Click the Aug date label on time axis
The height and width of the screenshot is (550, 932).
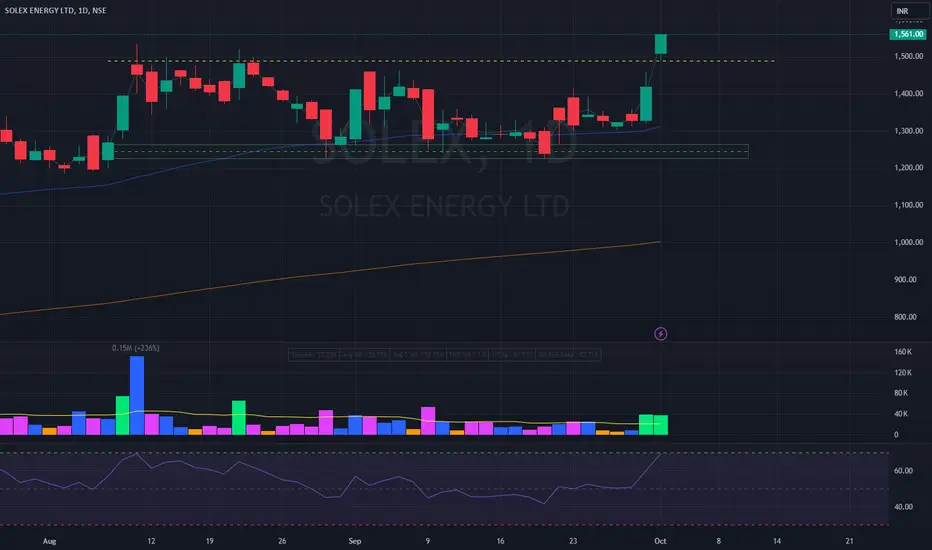click(x=49, y=541)
